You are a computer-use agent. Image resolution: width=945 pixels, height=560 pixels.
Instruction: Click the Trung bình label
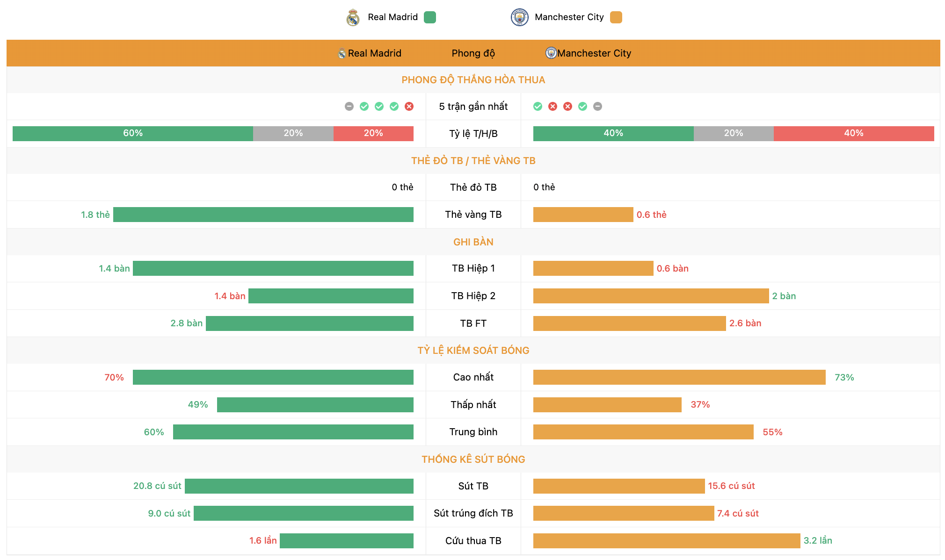[x=473, y=432]
